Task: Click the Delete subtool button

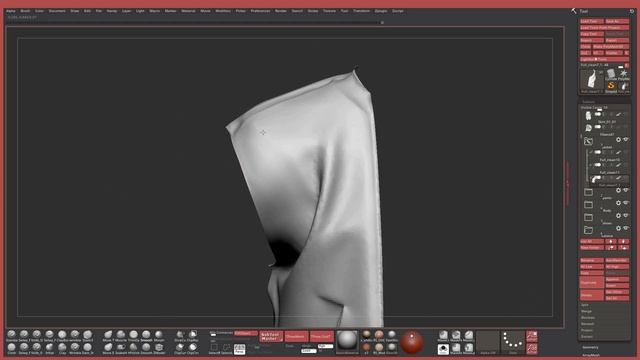Action: (x=591, y=295)
